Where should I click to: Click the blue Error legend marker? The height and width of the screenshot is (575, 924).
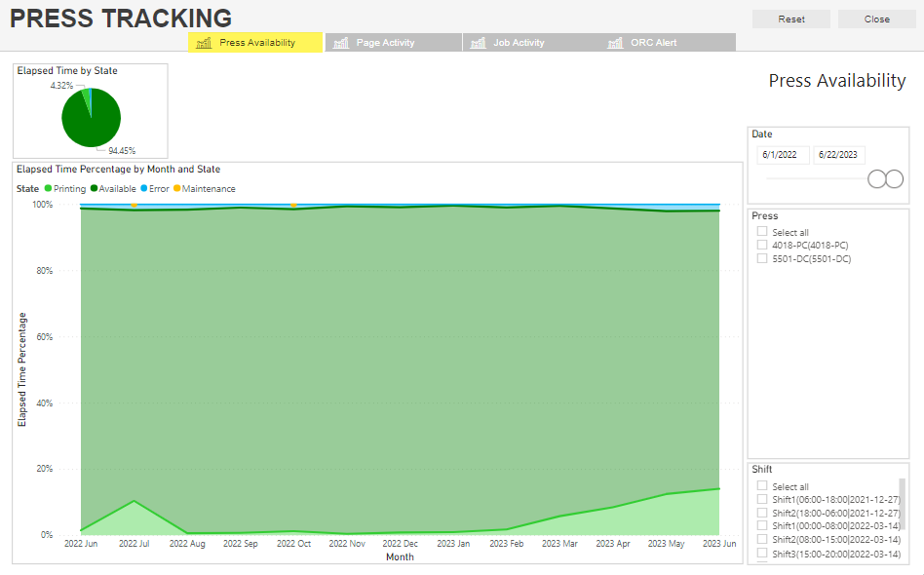pos(144,189)
